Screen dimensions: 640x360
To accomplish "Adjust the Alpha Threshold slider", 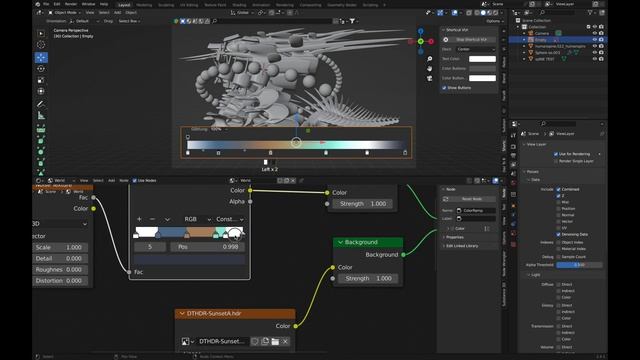I will pyautogui.click(x=579, y=265).
